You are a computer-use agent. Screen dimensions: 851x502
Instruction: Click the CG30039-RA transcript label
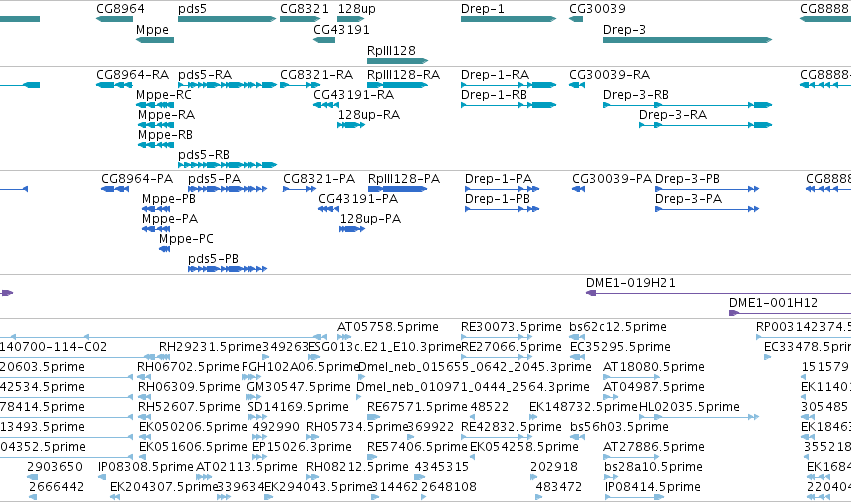tap(609, 74)
